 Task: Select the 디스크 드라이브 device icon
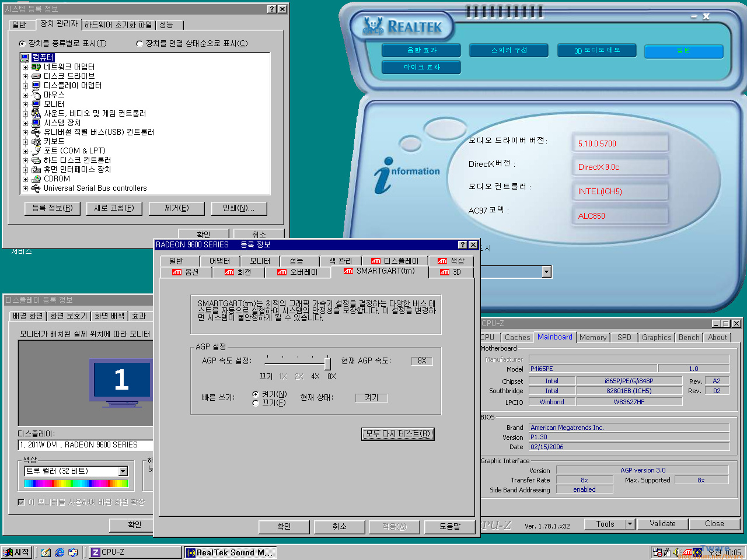(x=36, y=76)
